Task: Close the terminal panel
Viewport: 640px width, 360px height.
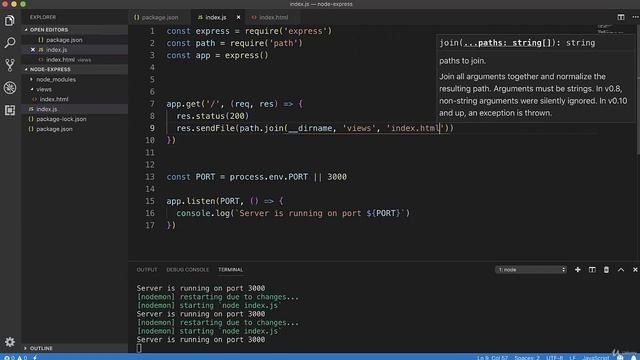Action: click(635, 269)
